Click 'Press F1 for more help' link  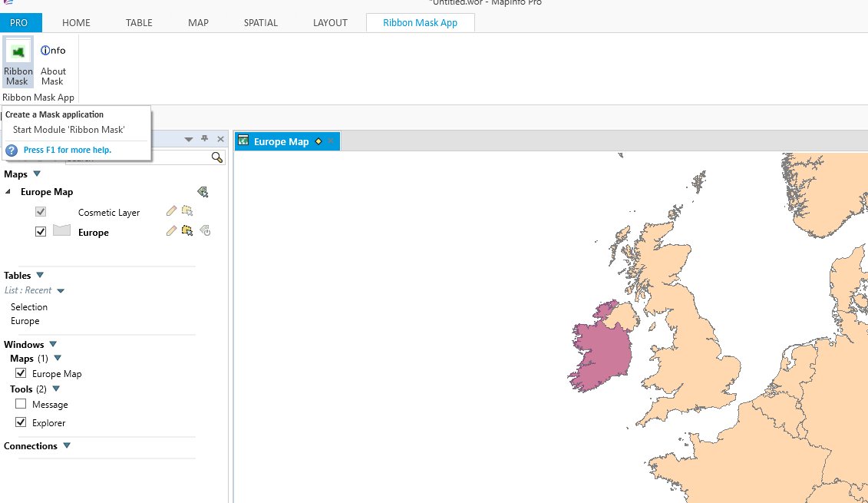68,150
